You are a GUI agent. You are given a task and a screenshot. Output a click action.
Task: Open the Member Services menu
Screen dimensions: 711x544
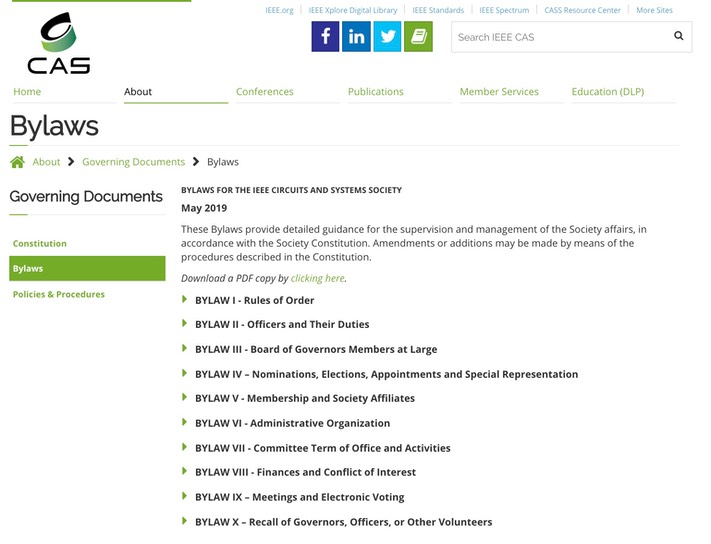tap(499, 92)
